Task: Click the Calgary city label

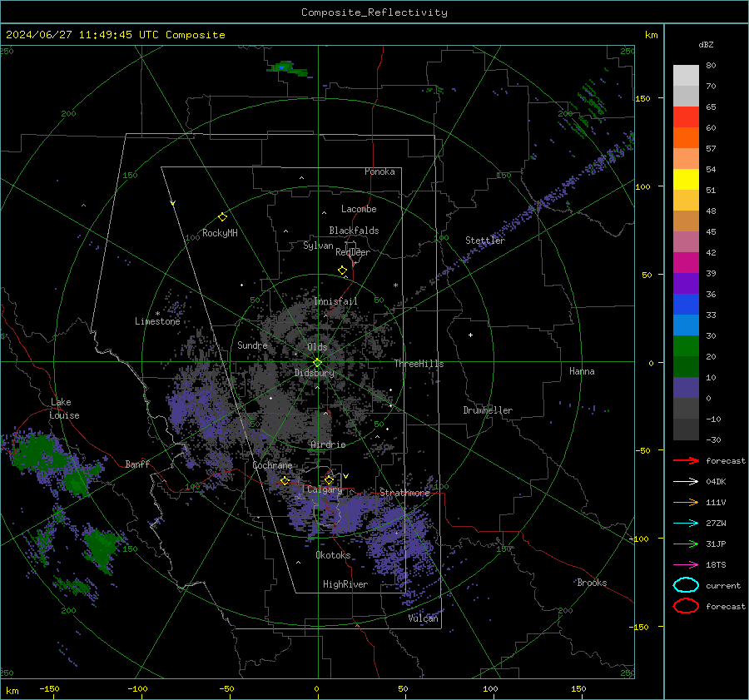Action: tap(325, 489)
